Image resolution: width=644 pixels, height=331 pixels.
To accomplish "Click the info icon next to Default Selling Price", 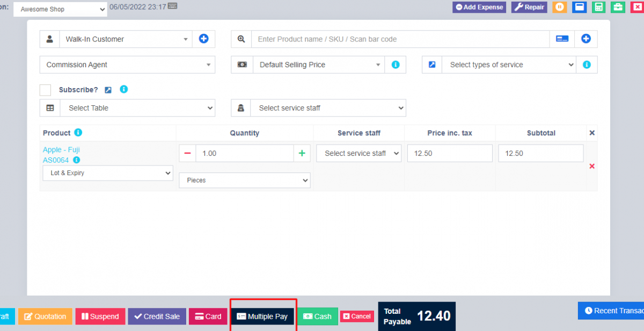I will pyautogui.click(x=395, y=64).
